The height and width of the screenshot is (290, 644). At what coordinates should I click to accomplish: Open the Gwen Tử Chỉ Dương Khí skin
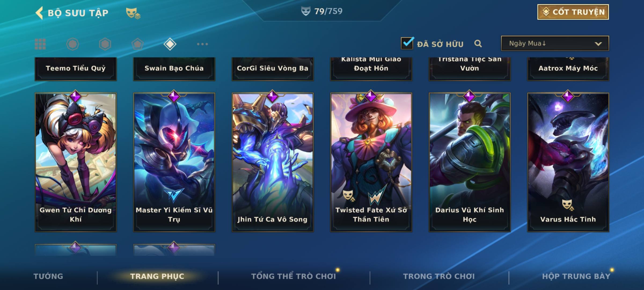click(76, 162)
